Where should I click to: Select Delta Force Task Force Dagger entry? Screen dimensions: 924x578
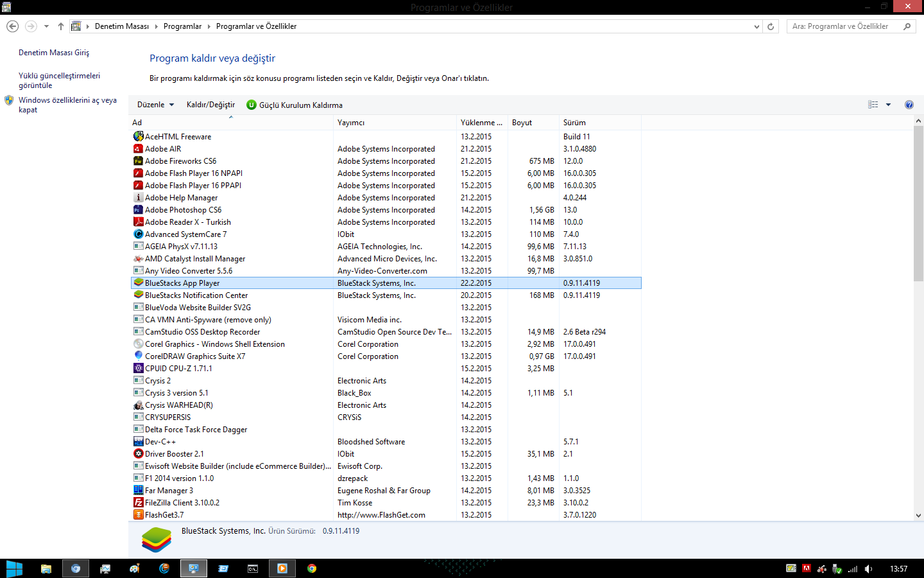coord(196,430)
